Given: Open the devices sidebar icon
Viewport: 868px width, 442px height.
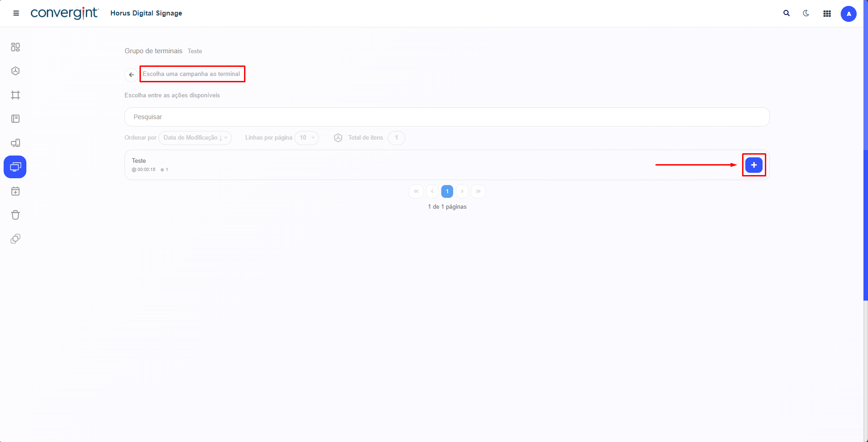Looking at the screenshot, I should (x=15, y=143).
